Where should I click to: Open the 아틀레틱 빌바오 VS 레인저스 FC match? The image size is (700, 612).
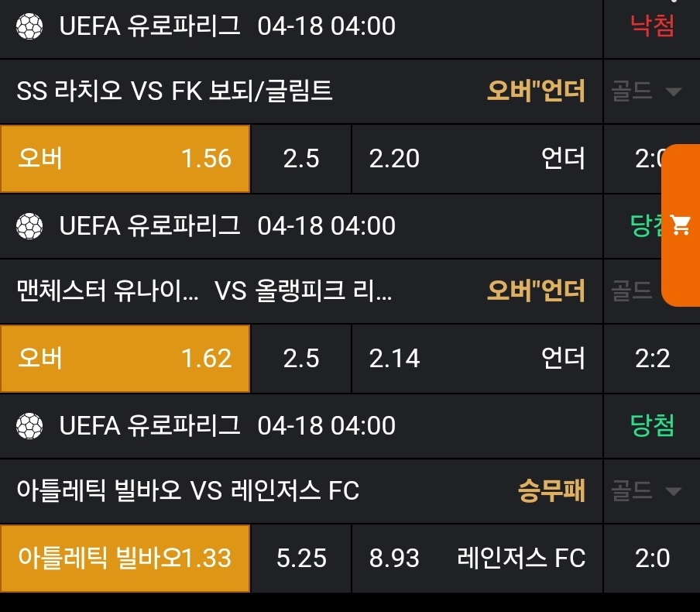pos(187,491)
